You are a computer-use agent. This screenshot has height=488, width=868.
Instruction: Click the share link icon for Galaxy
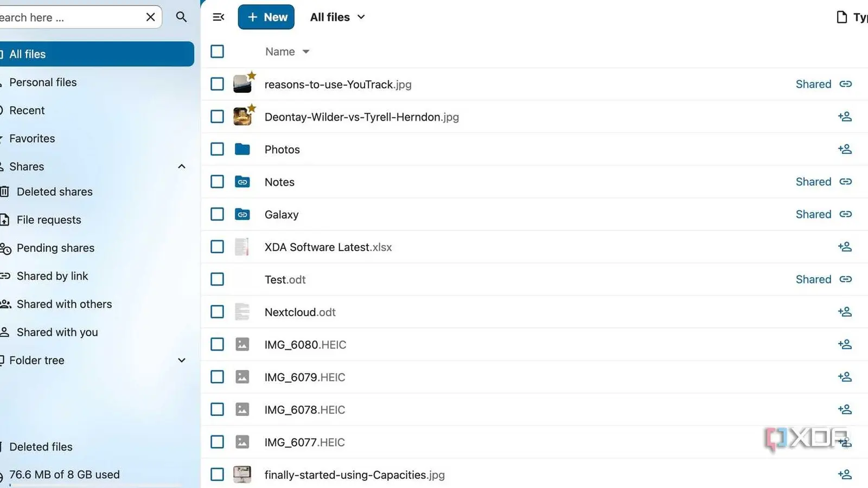pyautogui.click(x=845, y=214)
